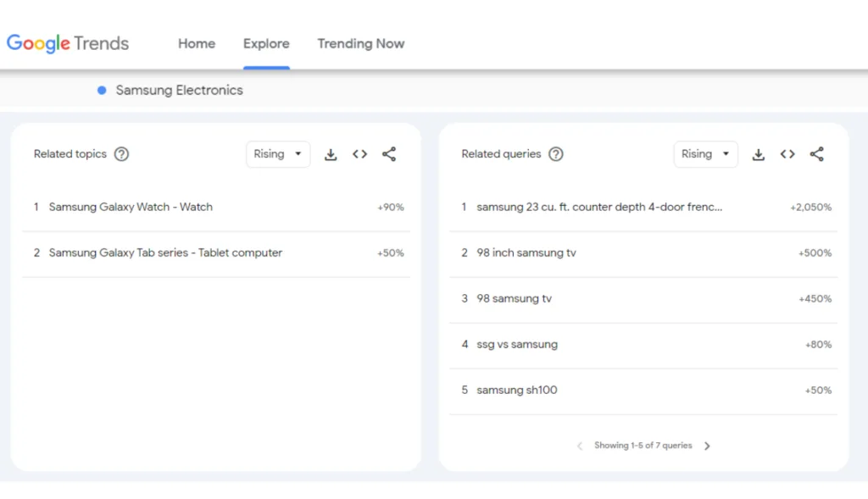This screenshot has width=868, height=499.
Task: Switch to the Home tab
Action: (196, 43)
